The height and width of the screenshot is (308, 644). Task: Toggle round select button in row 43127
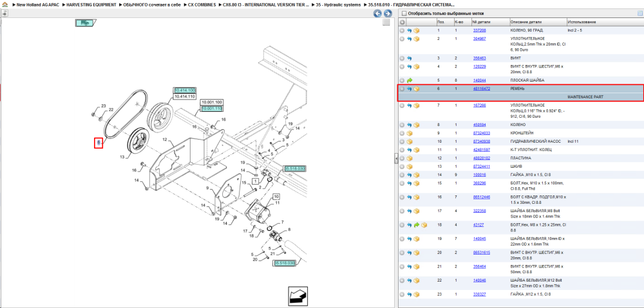click(x=402, y=225)
